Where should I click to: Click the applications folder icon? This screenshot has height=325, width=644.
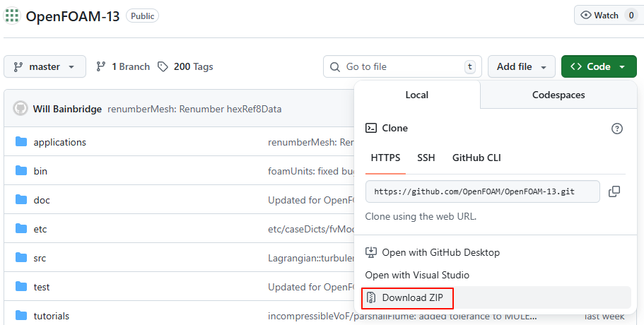tap(21, 142)
